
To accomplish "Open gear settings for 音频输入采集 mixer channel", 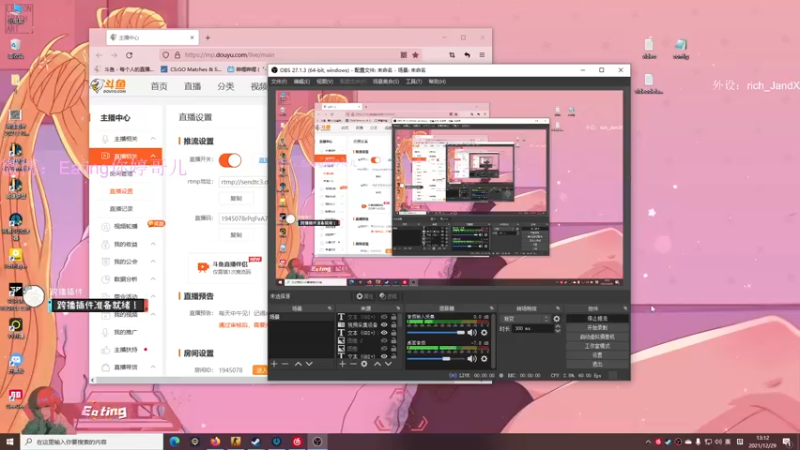I will (x=484, y=333).
